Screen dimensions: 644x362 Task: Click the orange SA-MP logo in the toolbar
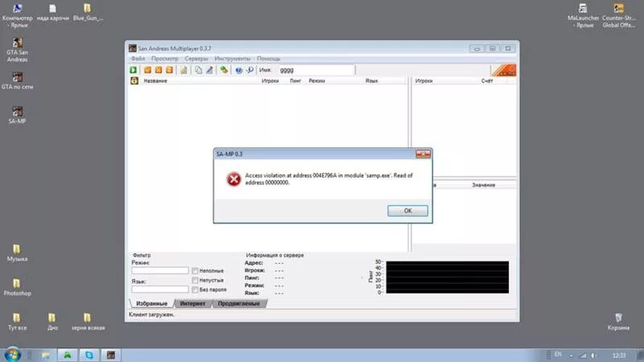(x=504, y=71)
